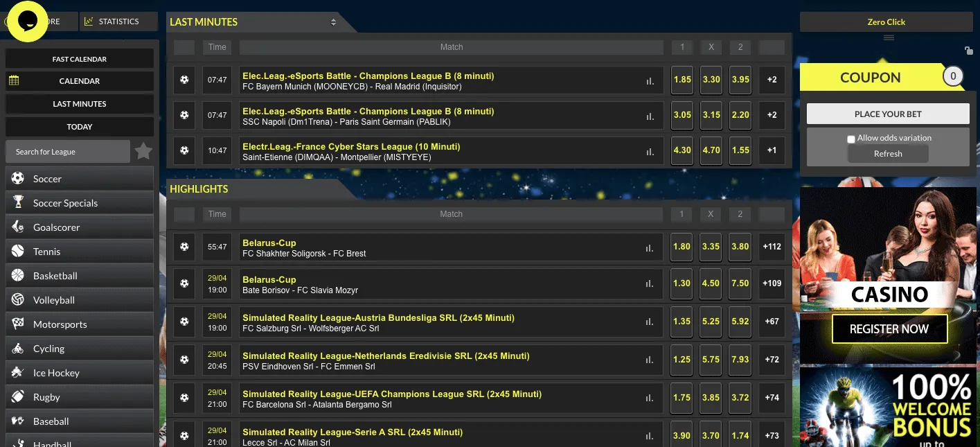Viewport: 980px width, 447px height.
Task: Toggle the favorite star beside league search
Action: coord(143,150)
